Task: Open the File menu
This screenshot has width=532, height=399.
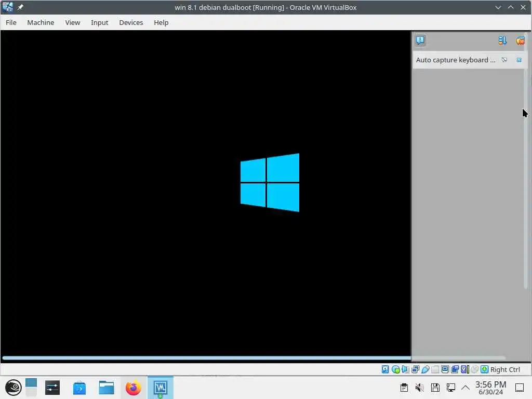Action: click(11, 22)
